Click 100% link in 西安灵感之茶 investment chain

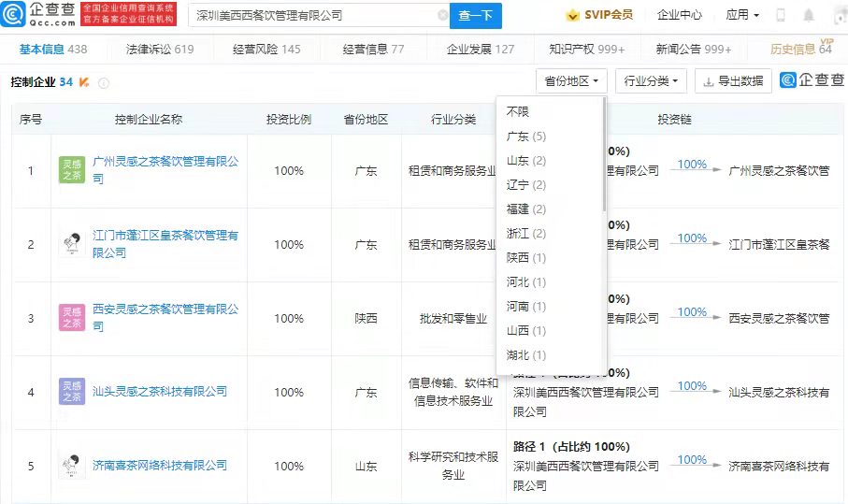tap(692, 312)
